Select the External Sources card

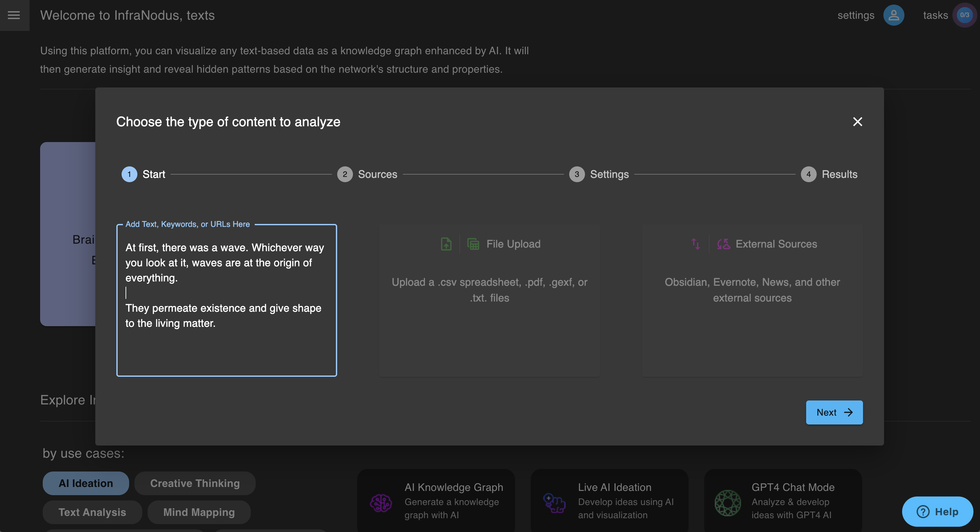(x=752, y=300)
